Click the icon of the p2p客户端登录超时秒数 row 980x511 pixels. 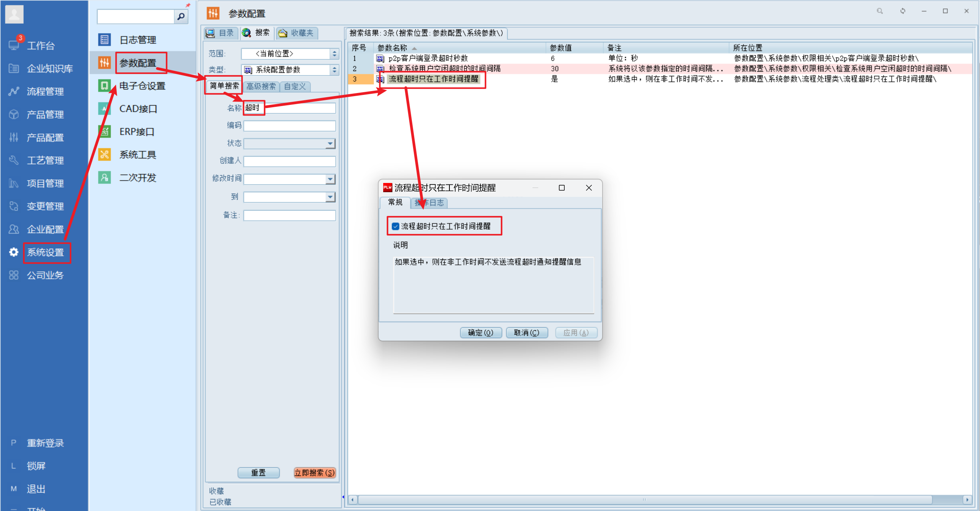(x=380, y=59)
